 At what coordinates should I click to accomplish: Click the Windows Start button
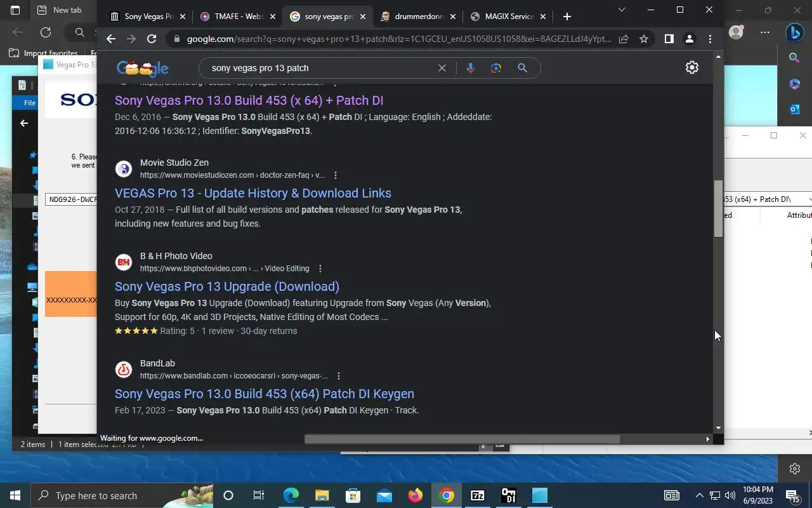pyautogui.click(x=15, y=495)
